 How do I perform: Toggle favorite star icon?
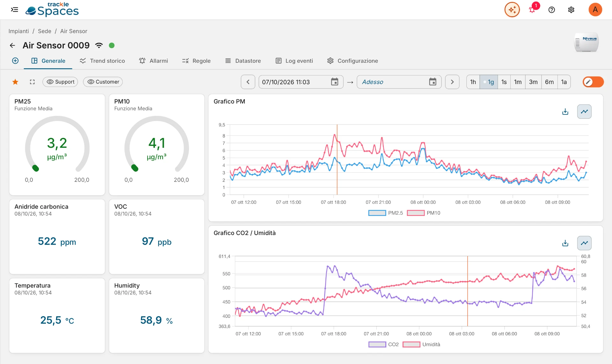point(15,82)
